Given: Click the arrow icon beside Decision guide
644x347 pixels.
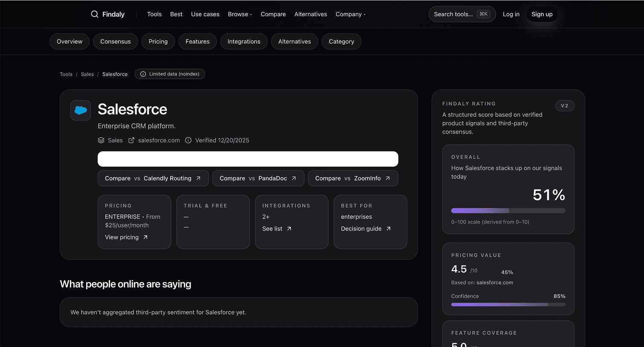Looking at the screenshot, I should (389, 229).
